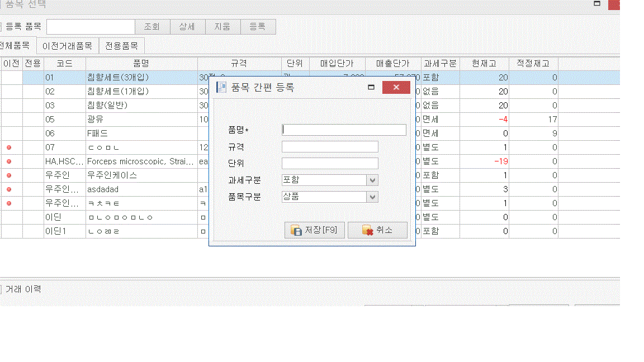Screen dimensions: 644x362
Task: Click the 품목 간편 등록 dialog title icon
Action: 221,87
